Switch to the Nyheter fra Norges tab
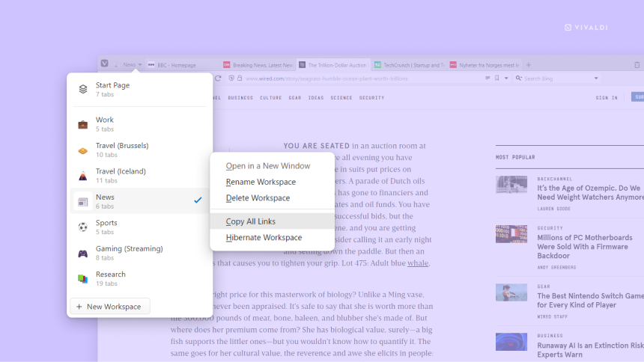Screen dimensions: 644x362 click(x=484, y=65)
